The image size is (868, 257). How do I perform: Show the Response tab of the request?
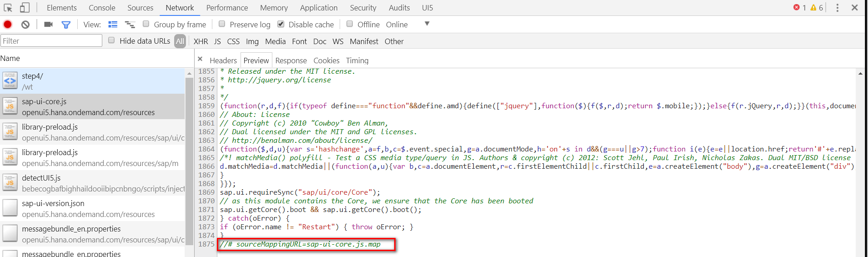291,60
